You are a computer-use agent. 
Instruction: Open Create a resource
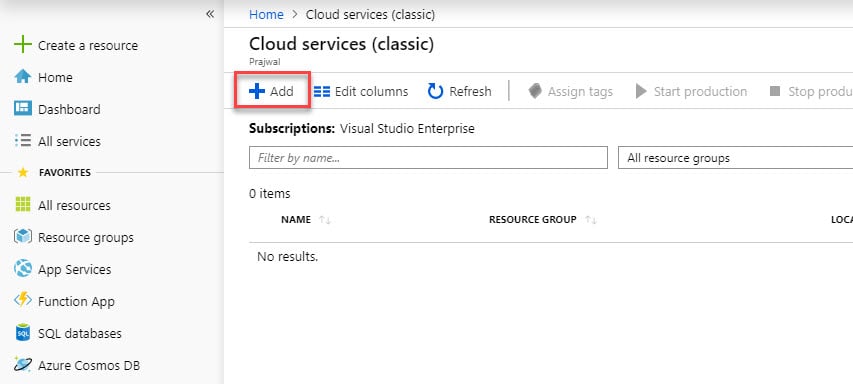(x=88, y=46)
